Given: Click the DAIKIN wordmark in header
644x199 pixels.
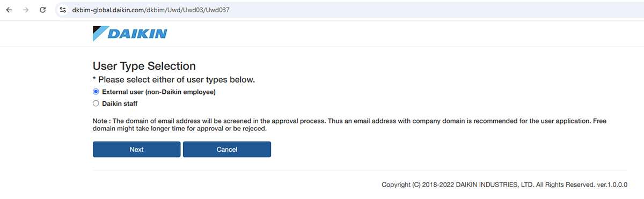Looking at the screenshot, I should (x=137, y=34).
